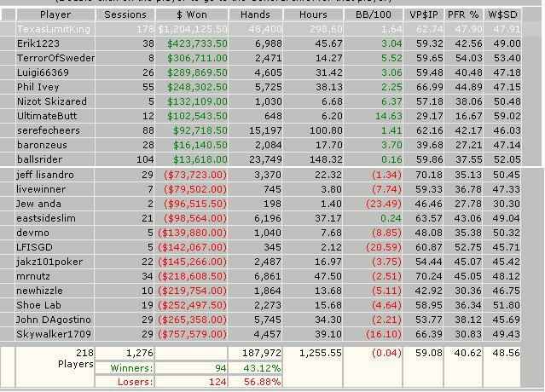The width and height of the screenshot is (545, 392).
Task: Click the 187,972 total hands value
Action: (261, 353)
